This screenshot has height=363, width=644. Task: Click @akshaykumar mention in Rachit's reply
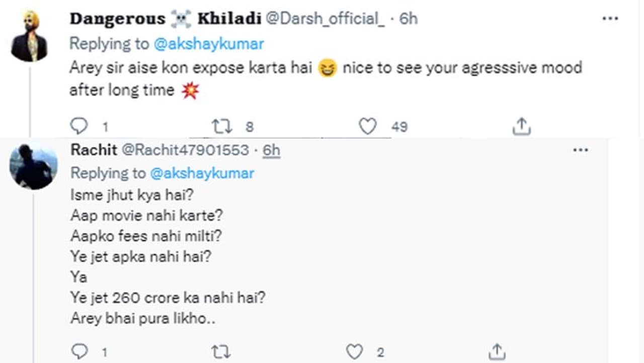point(202,173)
